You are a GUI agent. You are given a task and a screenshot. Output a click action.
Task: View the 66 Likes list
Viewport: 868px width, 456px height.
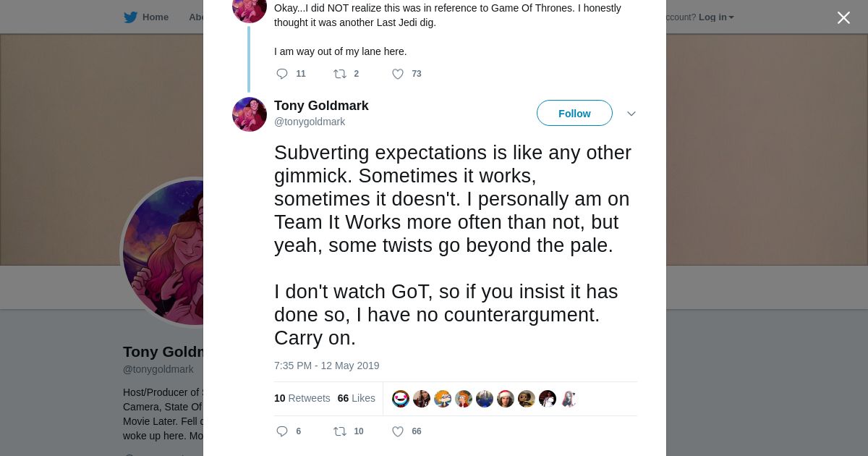[x=356, y=398]
